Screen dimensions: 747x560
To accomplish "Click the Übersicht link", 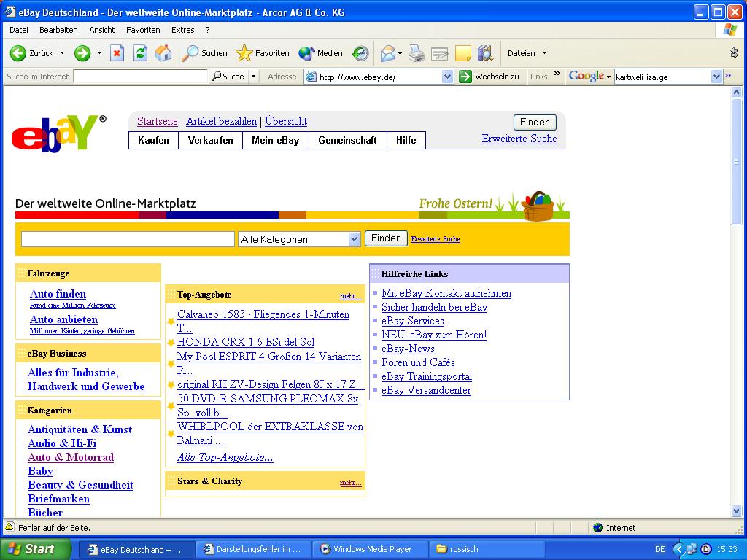I will tap(286, 121).
